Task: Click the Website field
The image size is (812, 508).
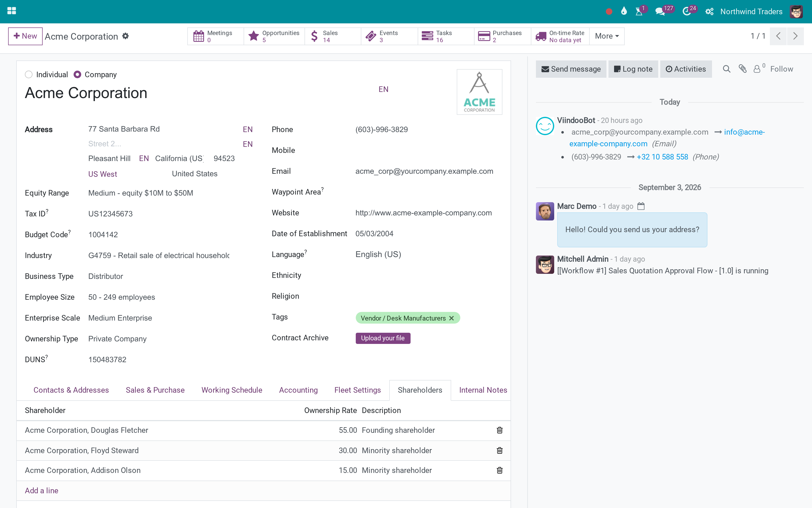Action: pyautogui.click(x=429, y=213)
